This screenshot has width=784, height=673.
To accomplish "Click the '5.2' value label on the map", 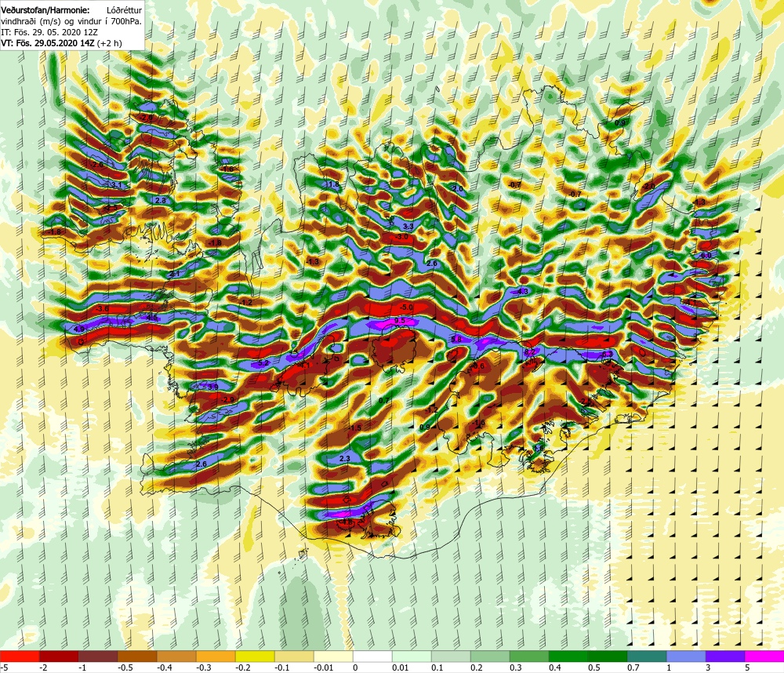I will pyautogui.click(x=263, y=362).
